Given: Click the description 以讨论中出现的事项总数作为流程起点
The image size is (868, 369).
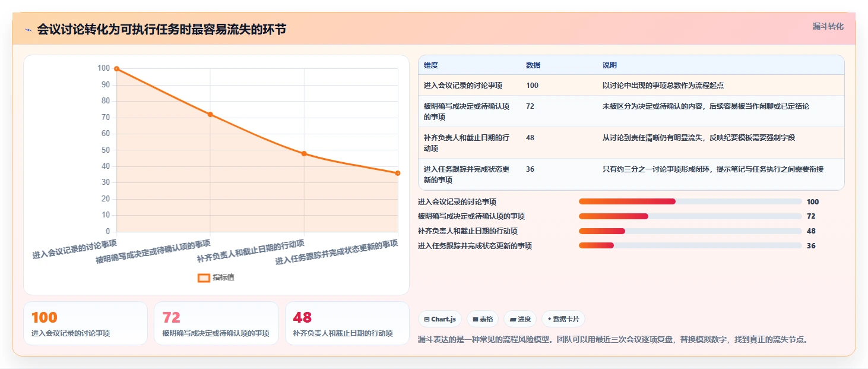Looking at the screenshot, I should [x=663, y=86].
